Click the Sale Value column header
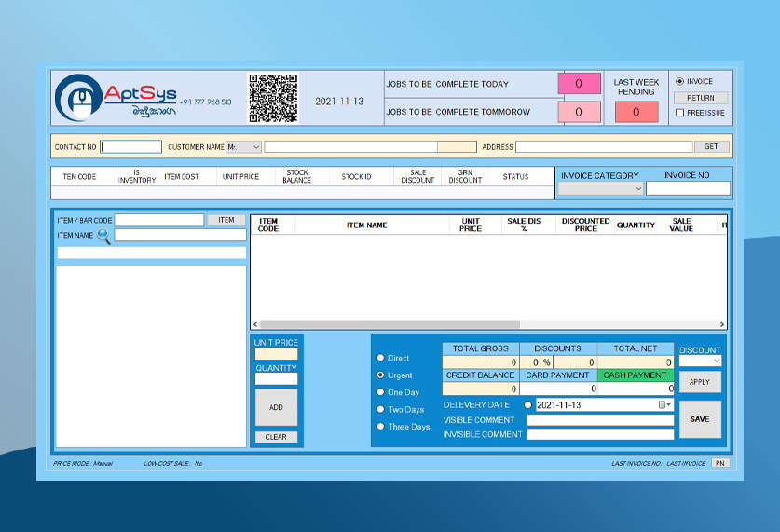This screenshot has width=780, height=532. pyautogui.click(x=681, y=225)
